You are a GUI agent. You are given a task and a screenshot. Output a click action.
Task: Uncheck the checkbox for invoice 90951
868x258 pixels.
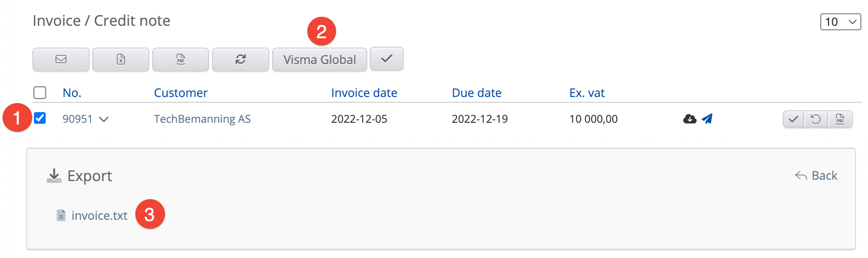pyautogui.click(x=40, y=118)
